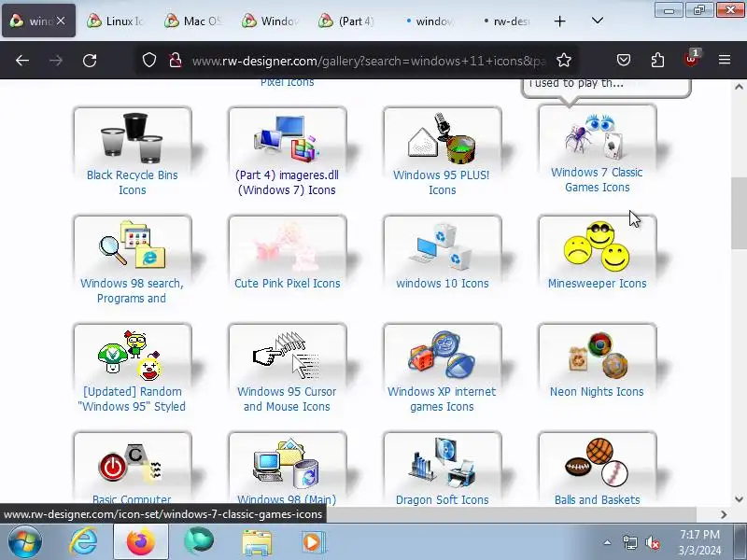747x560 pixels.
Task: Open a new browser tab
Action: point(559,21)
